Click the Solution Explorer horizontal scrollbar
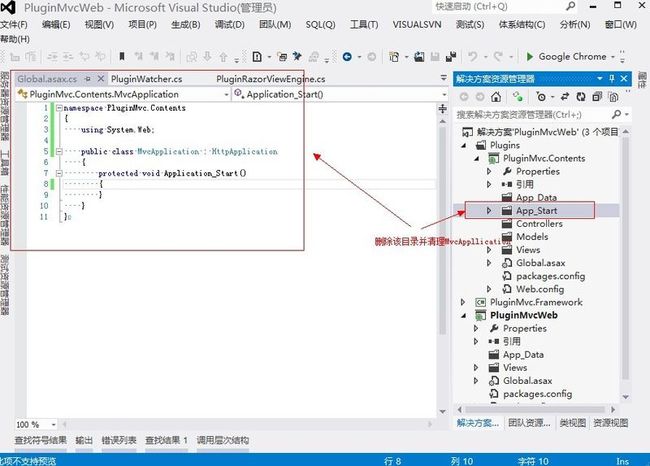Image resolution: width=650 pixels, height=466 pixels. [536, 410]
